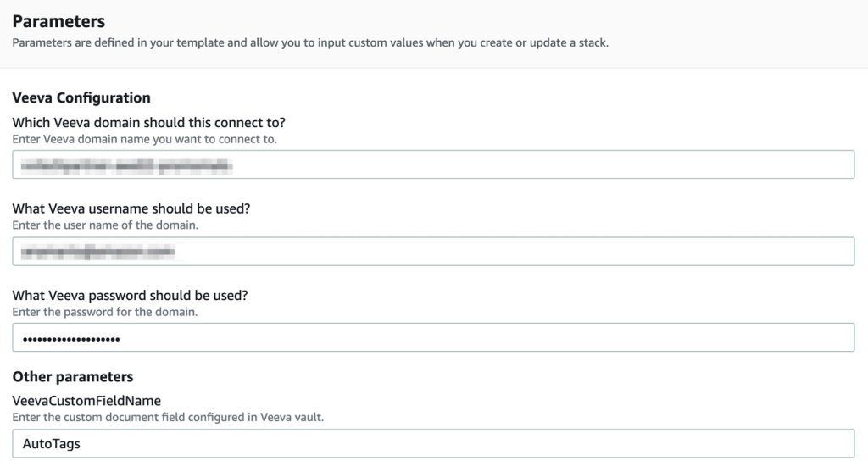Screen dimensions: 868x472
Task: Click the Other parameters section heading
Action: pyautogui.click(x=73, y=376)
